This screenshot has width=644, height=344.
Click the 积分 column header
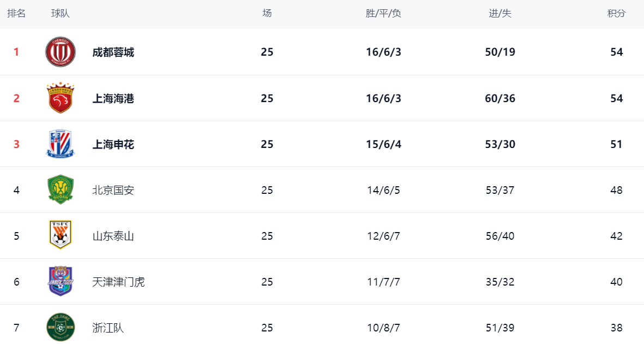pyautogui.click(x=617, y=14)
